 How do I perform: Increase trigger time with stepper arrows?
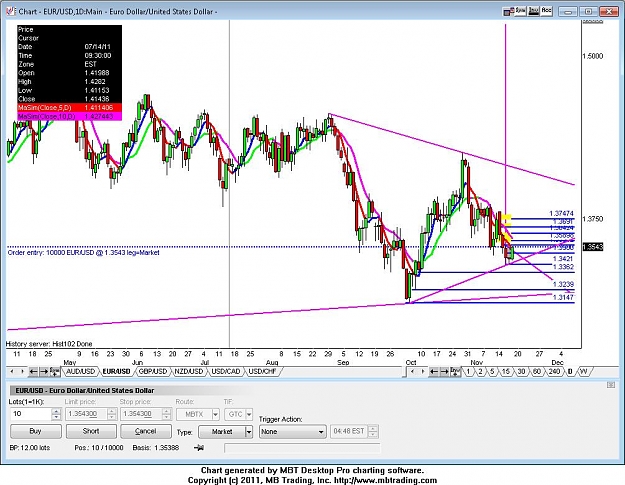(373, 431)
